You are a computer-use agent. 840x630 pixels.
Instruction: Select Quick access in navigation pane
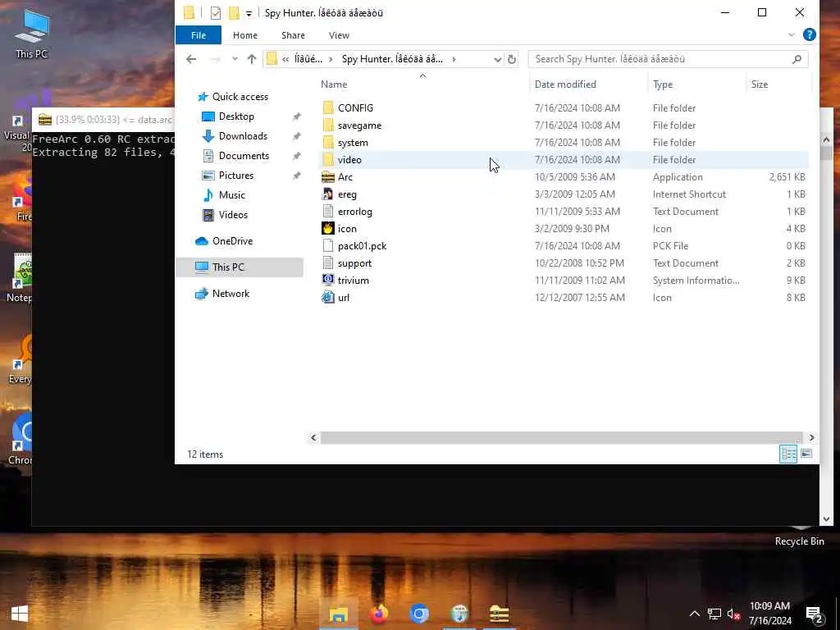tap(240, 97)
